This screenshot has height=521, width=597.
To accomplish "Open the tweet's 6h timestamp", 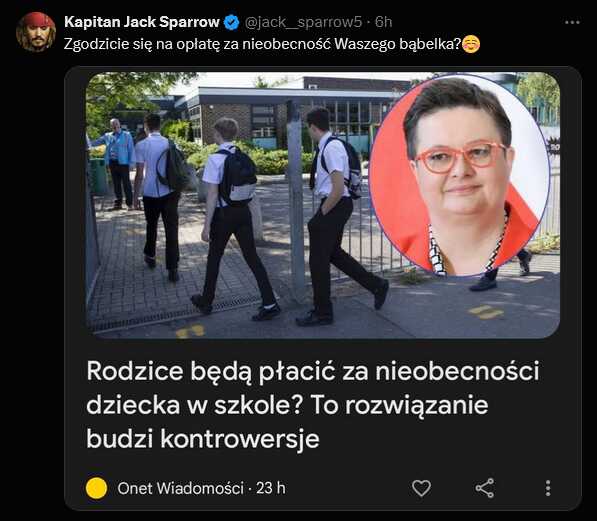I will 383,22.
